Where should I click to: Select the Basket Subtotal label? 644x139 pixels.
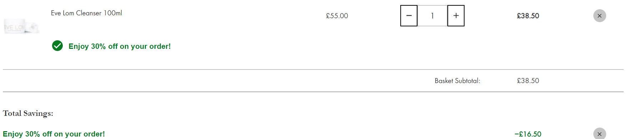coord(457,81)
